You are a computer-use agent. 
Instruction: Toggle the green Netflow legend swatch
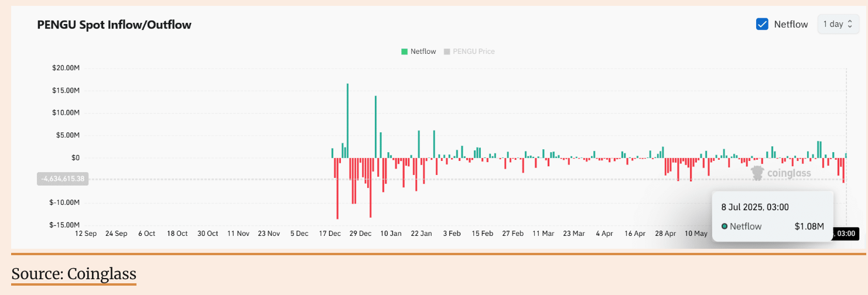tap(404, 52)
